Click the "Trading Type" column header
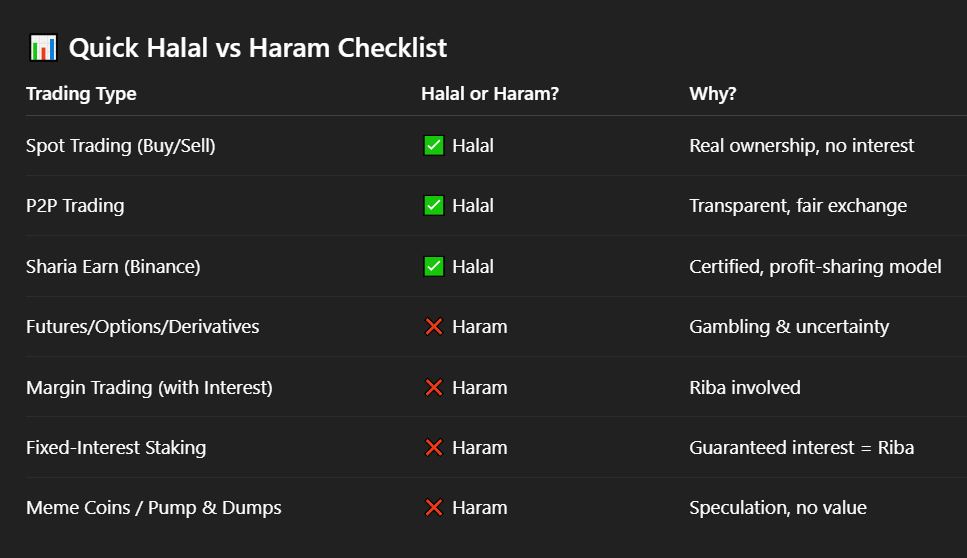 81,94
